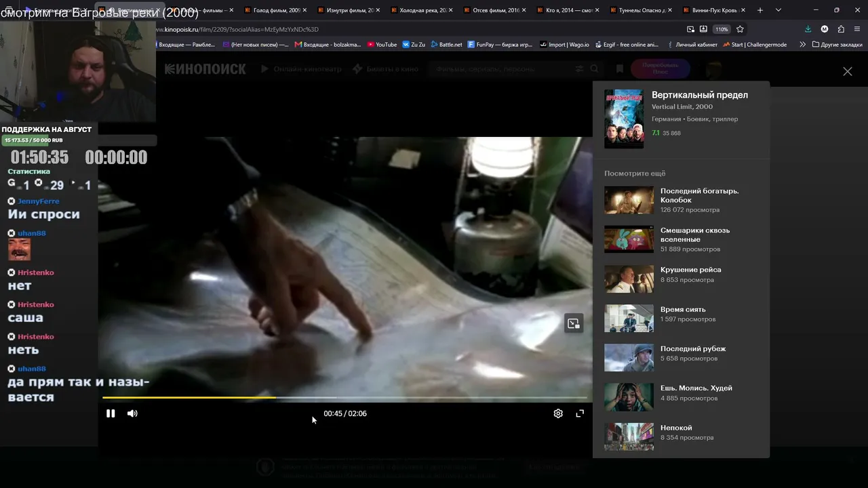Viewport: 868px width, 488px height.
Task: Play recommended video Последний богатырь. Колобок
Action: tap(681, 200)
